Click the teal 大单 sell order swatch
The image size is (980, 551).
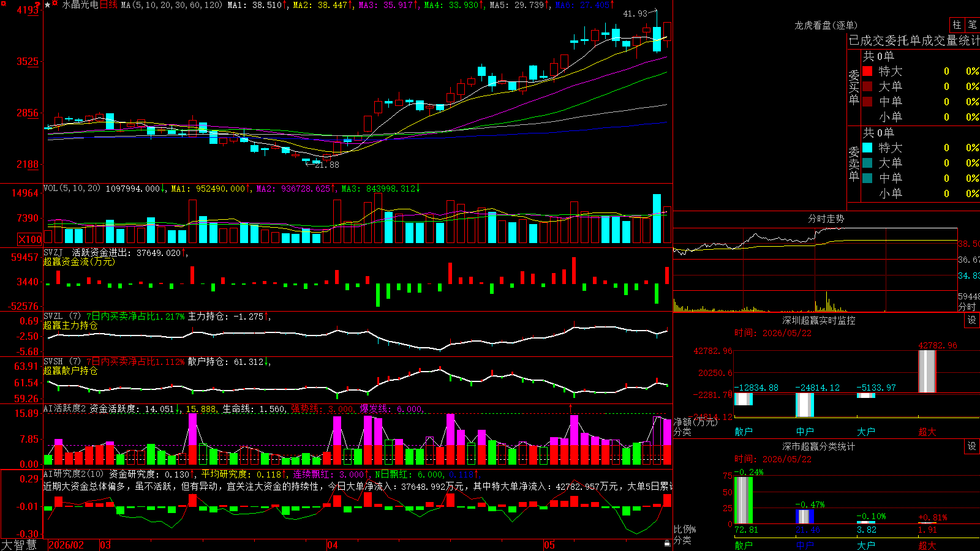[867, 163]
